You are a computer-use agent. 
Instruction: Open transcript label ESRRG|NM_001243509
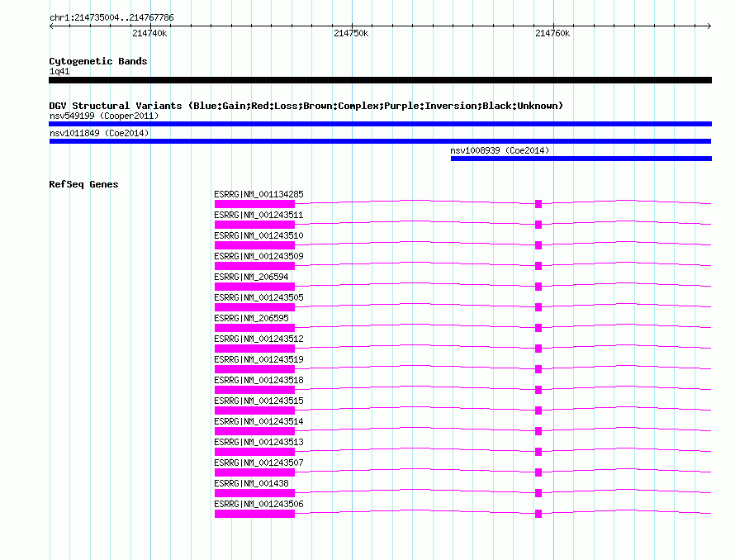click(x=258, y=256)
